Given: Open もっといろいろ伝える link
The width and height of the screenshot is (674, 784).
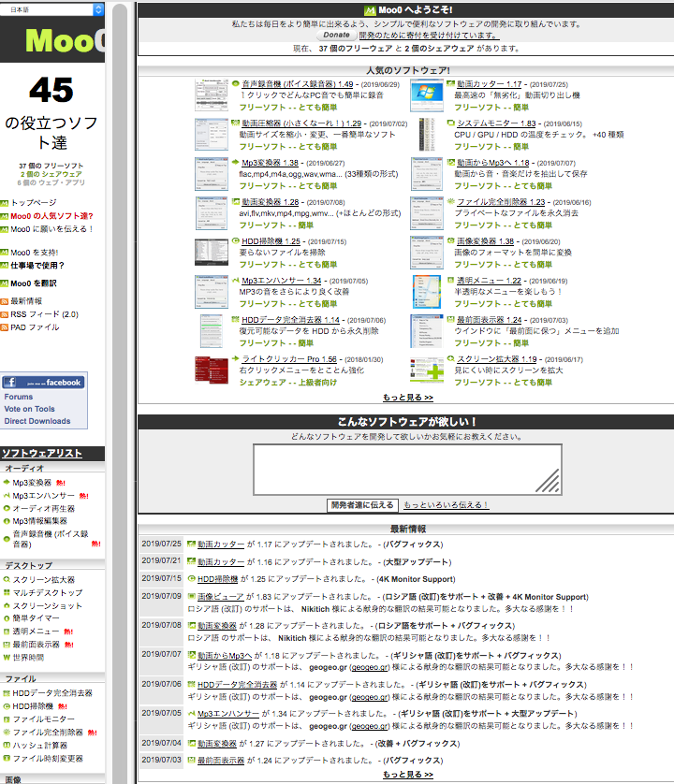Looking at the screenshot, I should point(446,505).
